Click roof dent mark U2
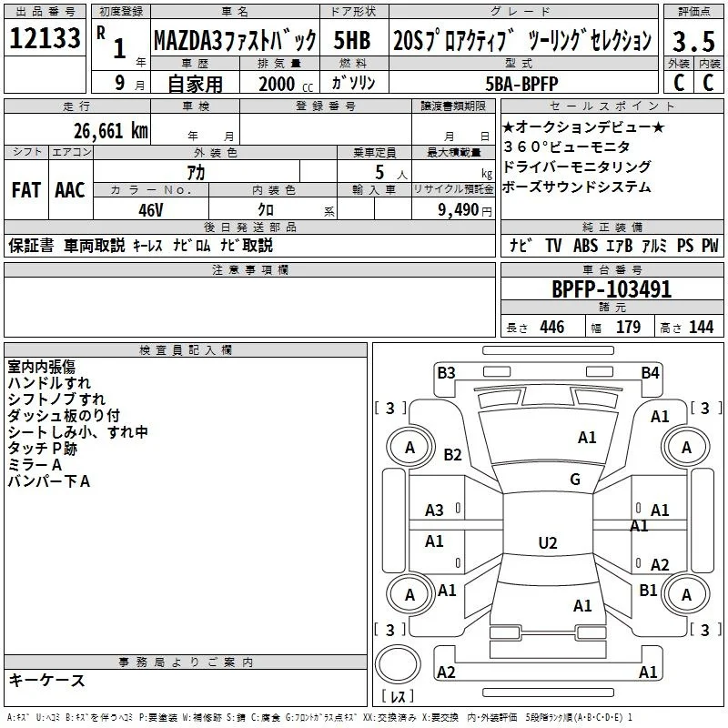The image size is (728, 728). pos(548,542)
